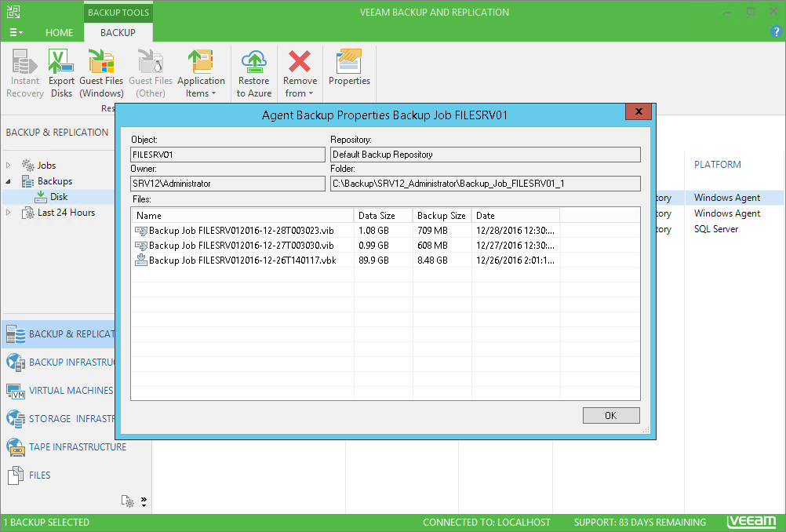The width and height of the screenshot is (786, 532).
Task: Click the Properties ribbon icon
Action: [349, 67]
